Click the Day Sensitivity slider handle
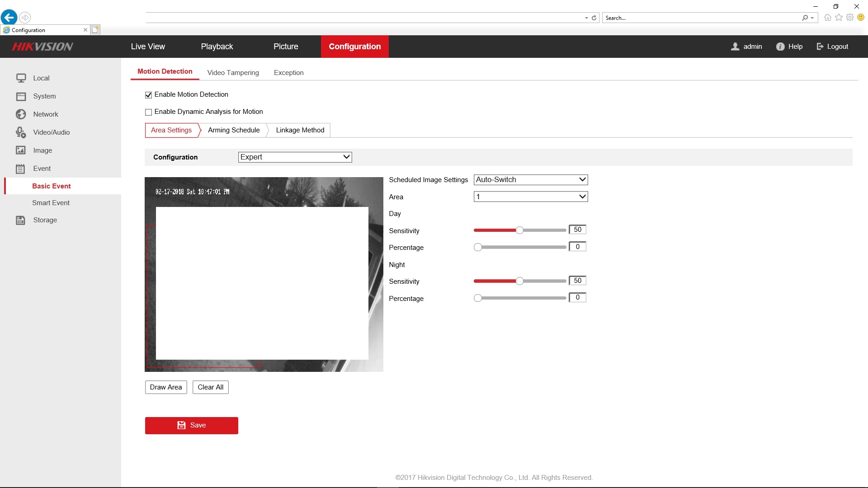Viewport: 868px width, 488px height. click(x=519, y=230)
